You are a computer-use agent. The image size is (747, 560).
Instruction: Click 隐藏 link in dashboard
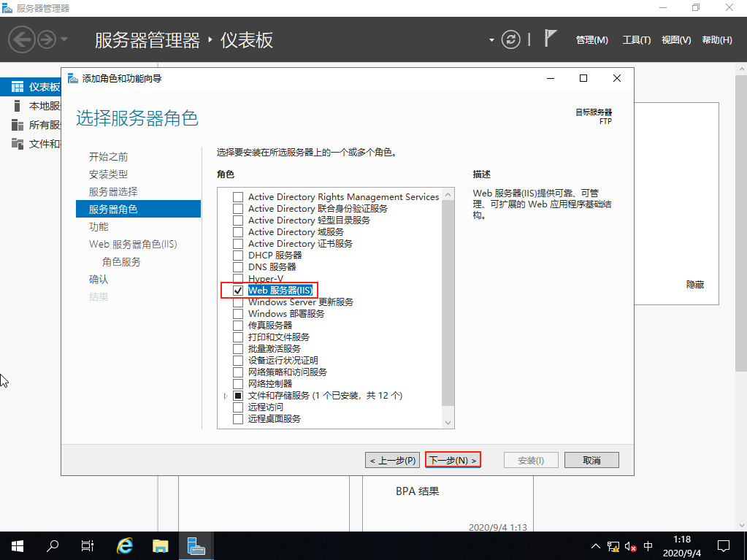tap(695, 284)
